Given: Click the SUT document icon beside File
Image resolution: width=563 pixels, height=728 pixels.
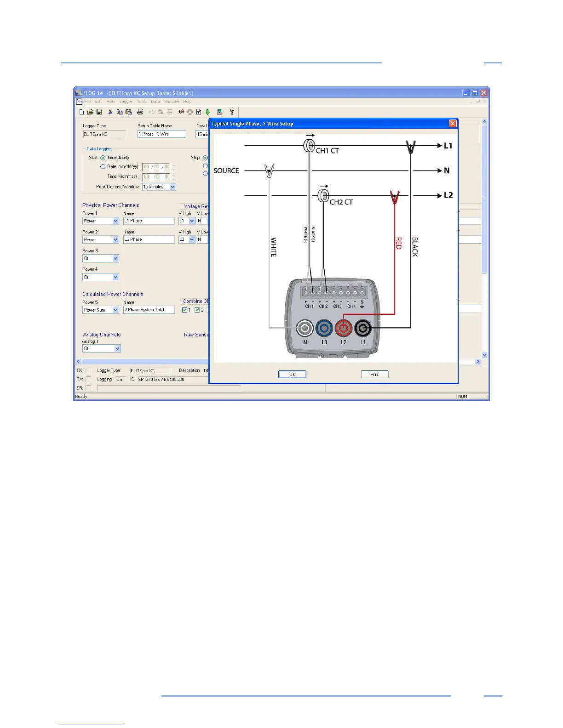Looking at the screenshot, I should click(x=79, y=102).
